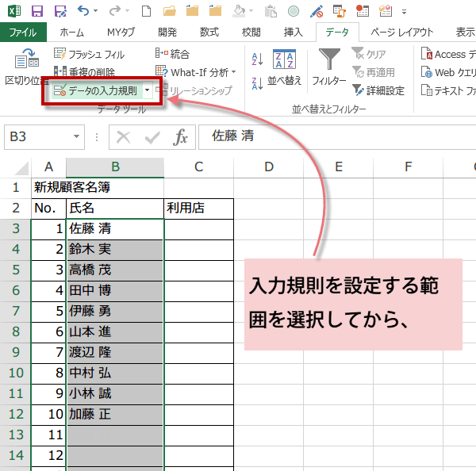Click the Open folder icon
This screenshot has width=476, height=471.
click(x=170, y=12)
